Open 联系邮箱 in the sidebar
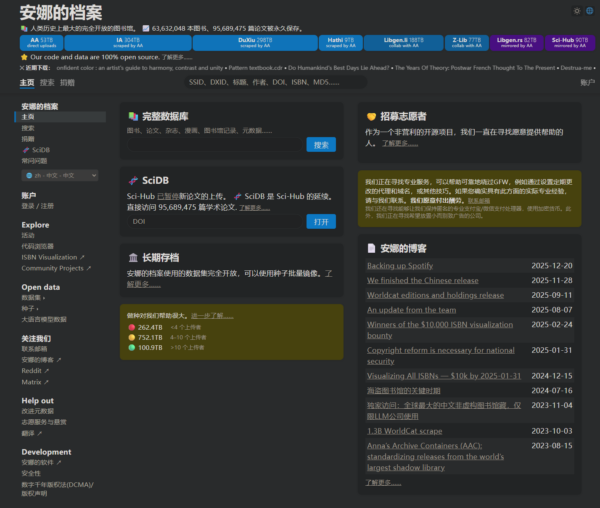The image size is (600, 508). pyautogui.click(x=34, y=349)
